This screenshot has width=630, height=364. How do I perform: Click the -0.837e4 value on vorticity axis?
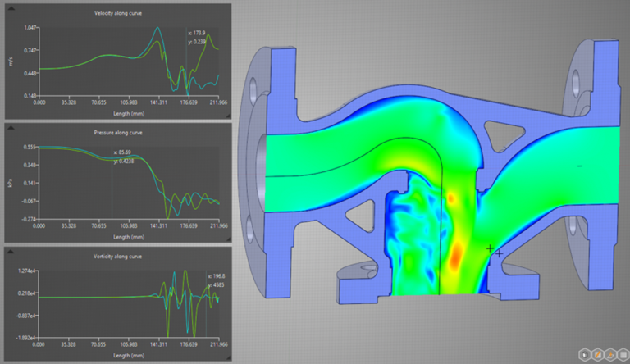click(26, 316)
